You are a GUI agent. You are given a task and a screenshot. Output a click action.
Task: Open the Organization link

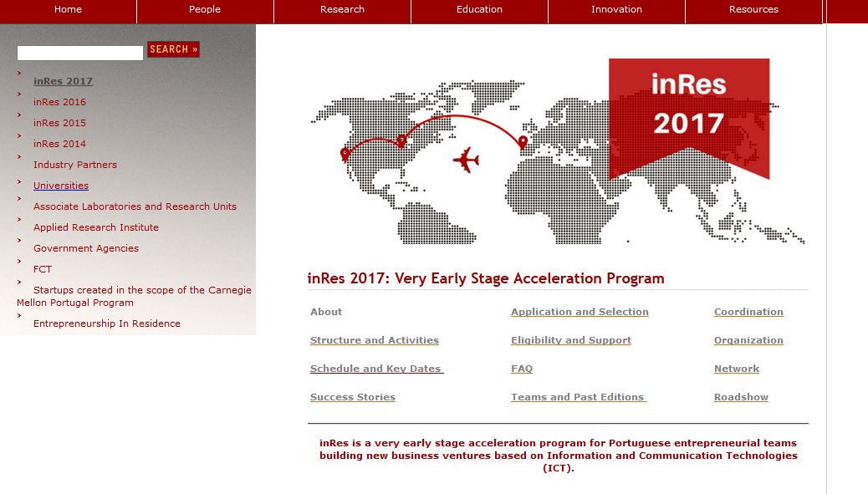pos(748,340)
